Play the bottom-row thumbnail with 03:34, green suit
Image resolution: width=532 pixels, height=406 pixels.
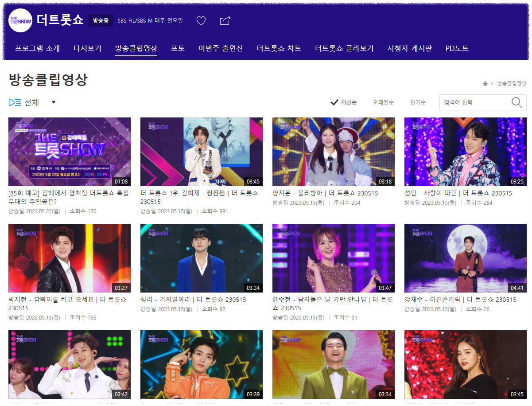pos(334,364)
